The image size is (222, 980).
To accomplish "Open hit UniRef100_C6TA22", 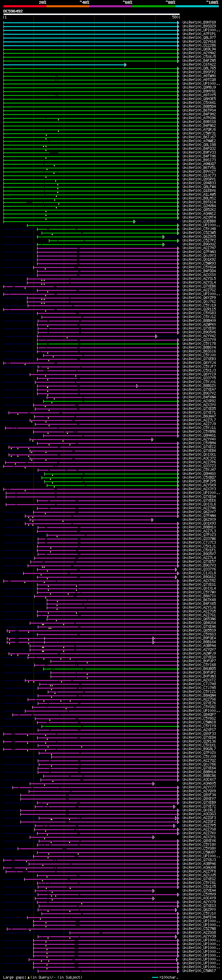I will [x=199, y=65].
